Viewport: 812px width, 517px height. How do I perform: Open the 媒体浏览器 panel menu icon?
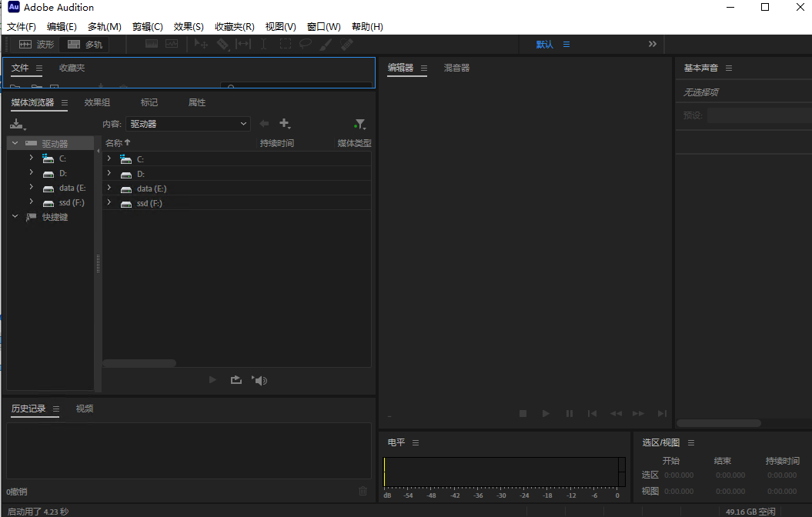click(65, 102)
